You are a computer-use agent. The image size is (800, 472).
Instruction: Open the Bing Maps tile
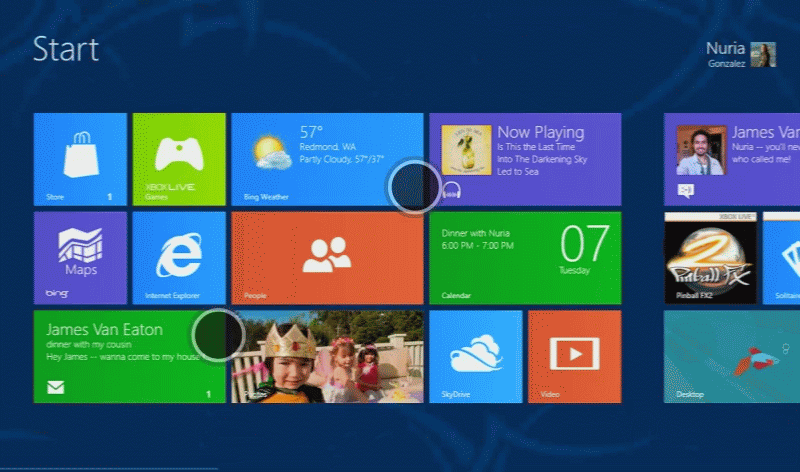(80, 258)
